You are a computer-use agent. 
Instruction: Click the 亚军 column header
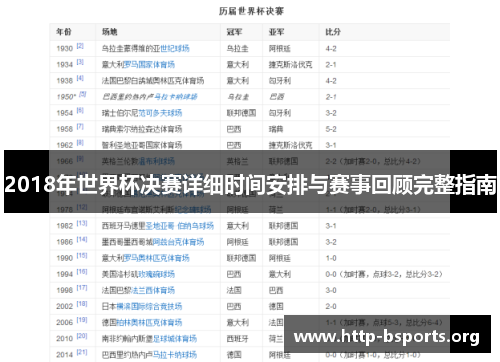pos(277,32)
